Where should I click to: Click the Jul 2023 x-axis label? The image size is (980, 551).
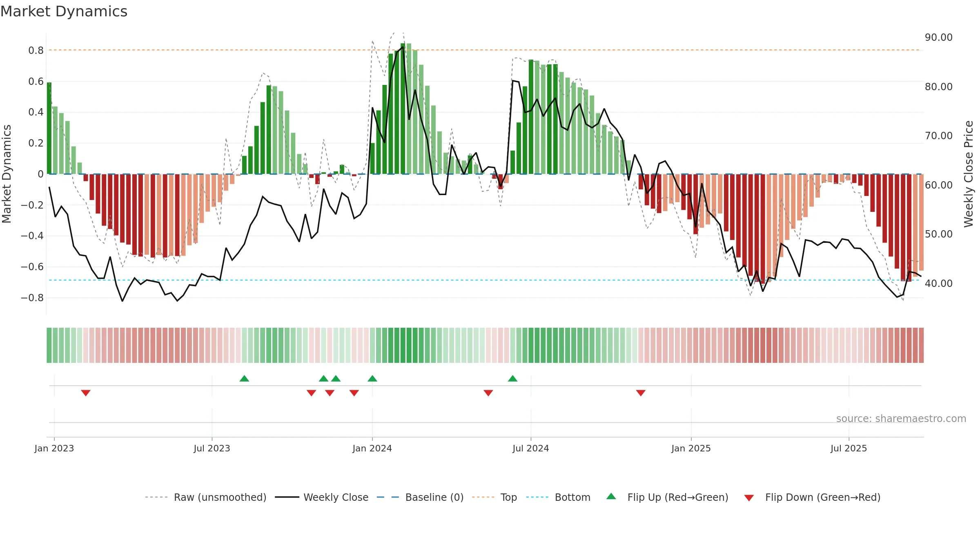pyautogui.click(x=212, y=448)
